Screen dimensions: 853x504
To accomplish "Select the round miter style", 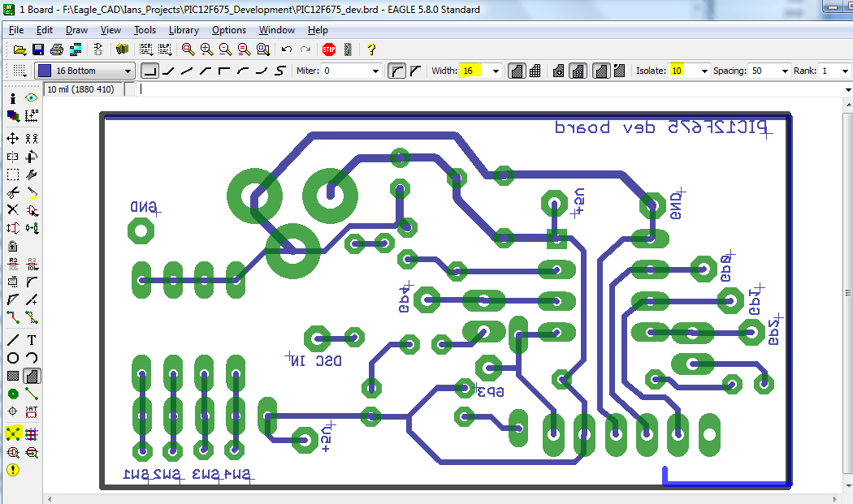I will pos(396,71).
